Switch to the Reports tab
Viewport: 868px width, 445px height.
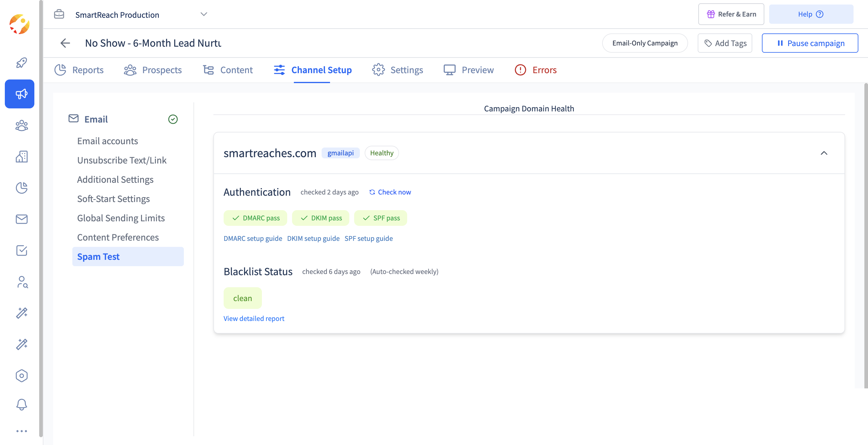[79, 70]
